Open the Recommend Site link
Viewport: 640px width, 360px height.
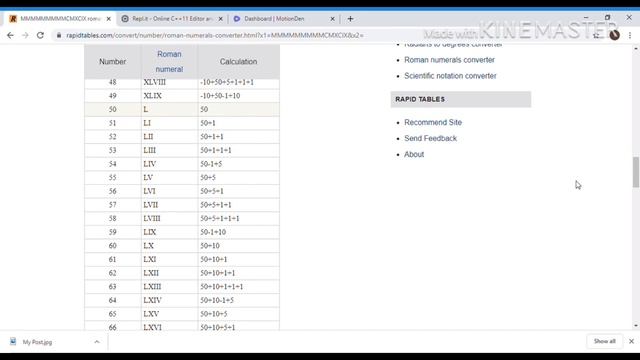[433, 122]
